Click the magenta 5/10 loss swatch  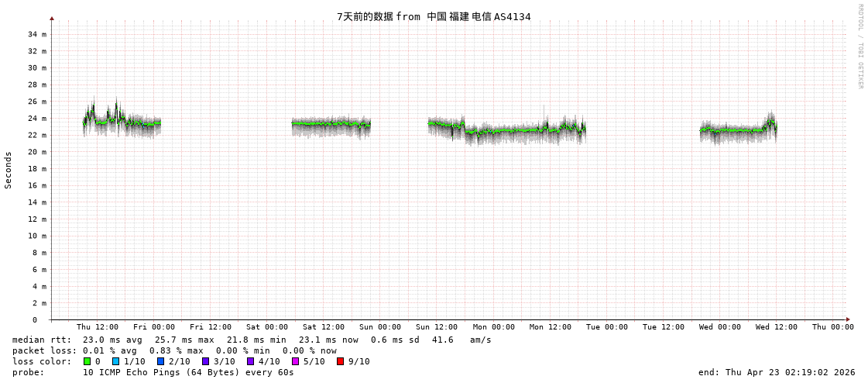295,361
